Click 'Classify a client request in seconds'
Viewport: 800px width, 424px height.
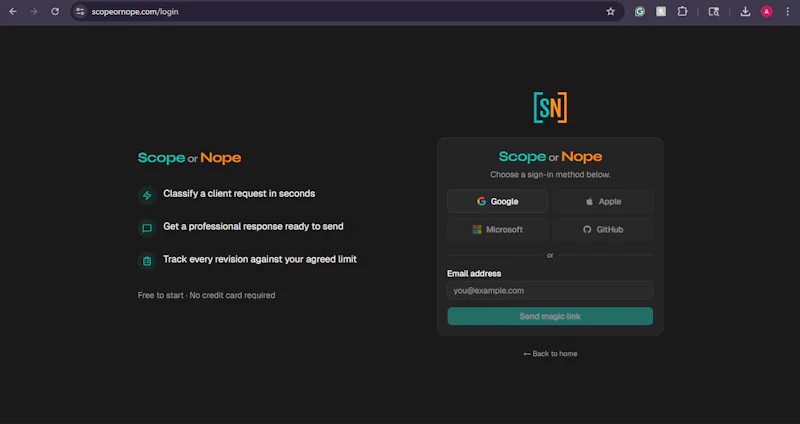pyautogui.click(x=239, y=194)
